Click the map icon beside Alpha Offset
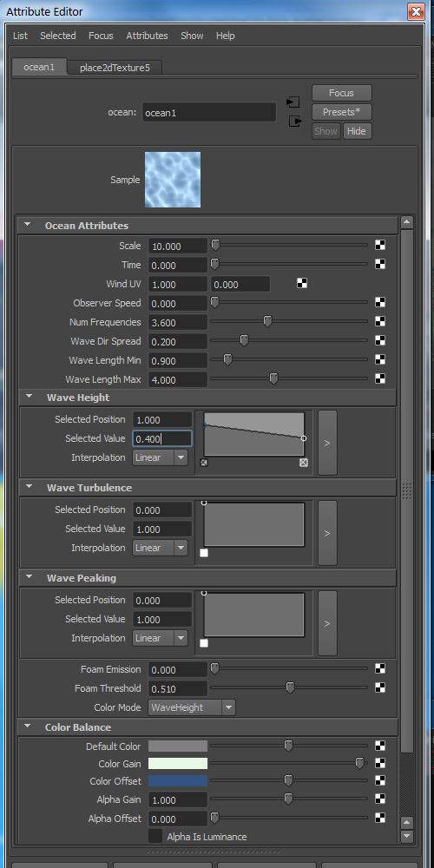The height and width of the screenshot is (868, 434). point(380,818)
